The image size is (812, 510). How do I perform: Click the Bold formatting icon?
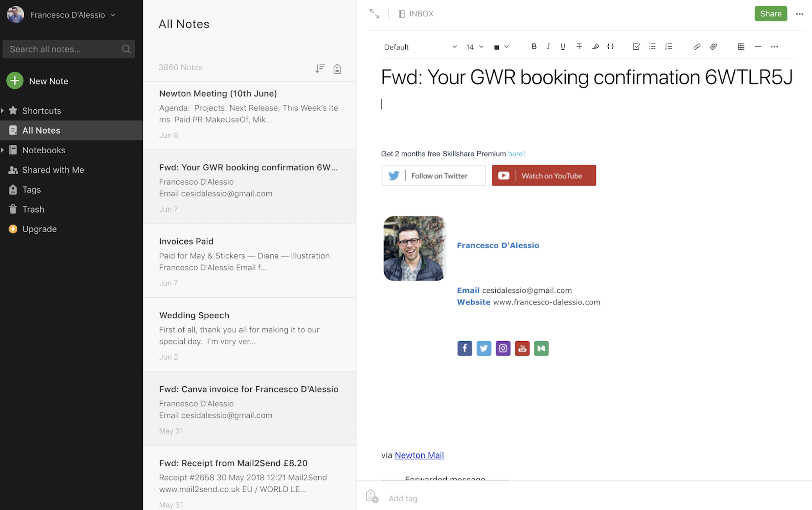[x=534, y=47]
